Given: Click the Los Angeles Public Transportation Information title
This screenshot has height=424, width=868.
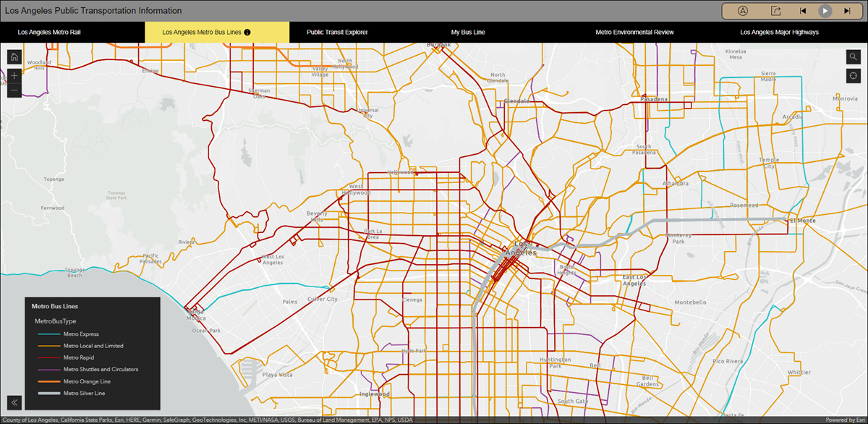Looking at the screenshot, I should [x=93, y=11].
